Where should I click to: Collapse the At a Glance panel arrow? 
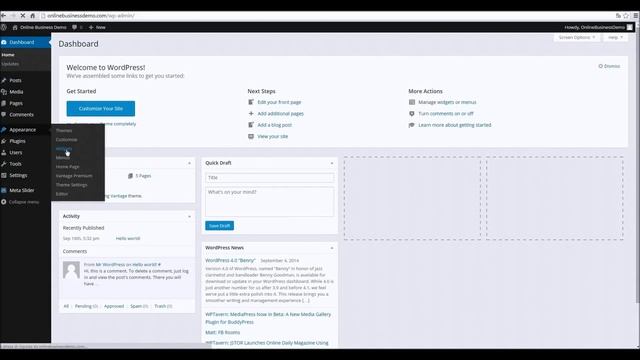point(189,163)
